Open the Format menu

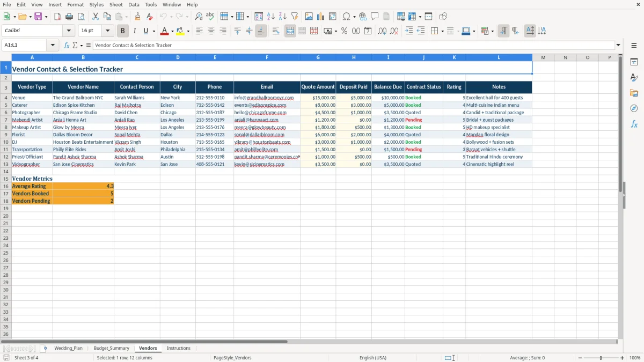click(75, 4)
